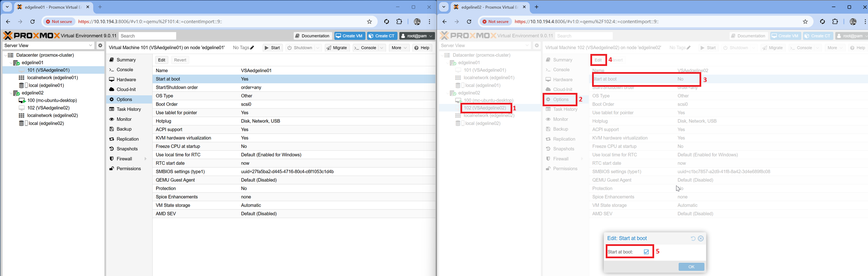Select local (edgeline02) in the left tree

pos(46,123)
